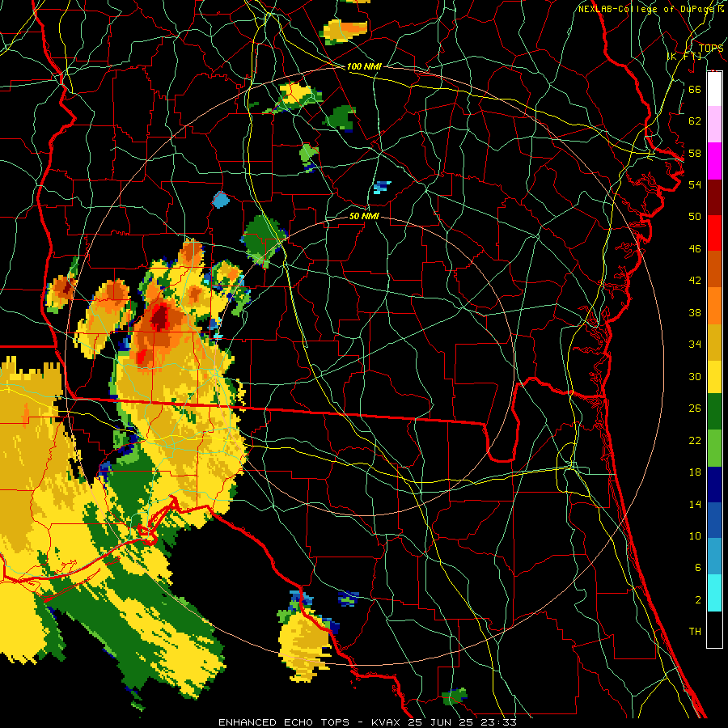Pick the 14 legend value
728x728 pixels.
pos(695,504)
